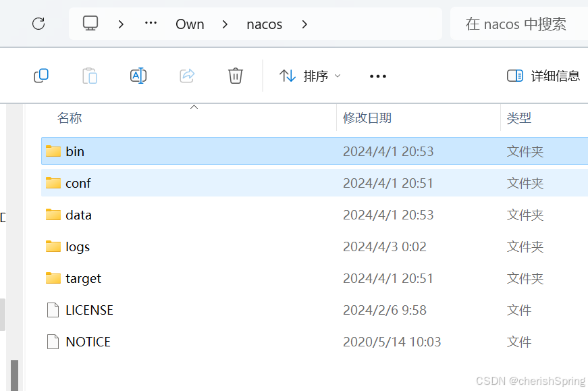The image size is (588, 391).
Task: Sort by 类型 column header
Action: 519,118
